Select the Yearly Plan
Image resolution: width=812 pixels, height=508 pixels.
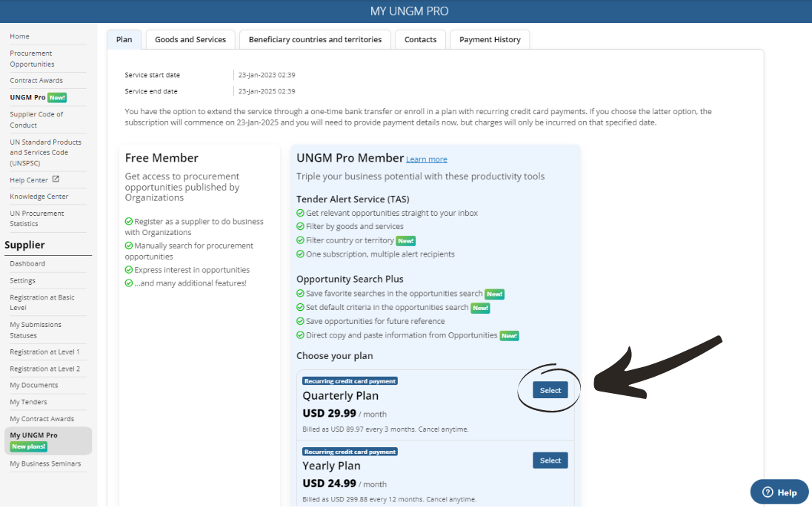(x=550, y=461)
